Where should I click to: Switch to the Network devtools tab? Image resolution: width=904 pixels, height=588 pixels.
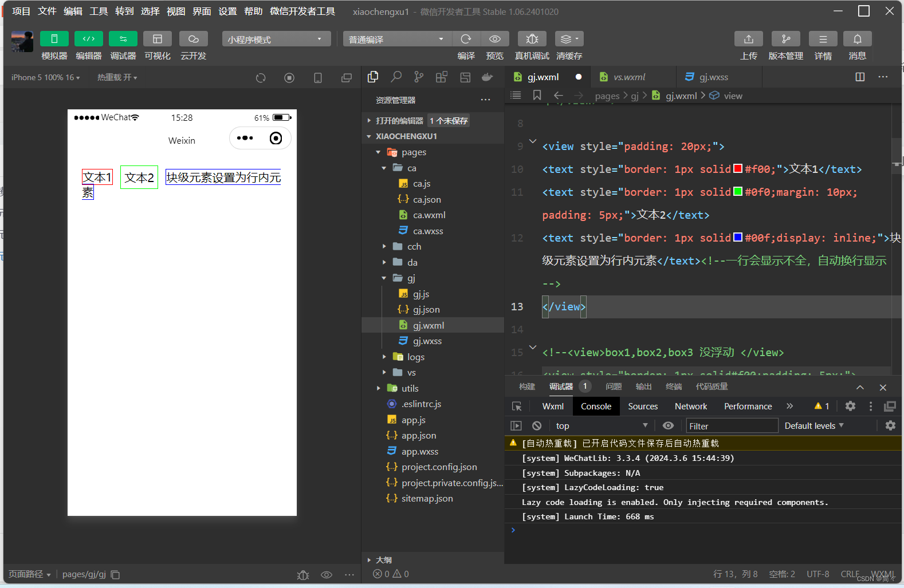click(691, 406)
